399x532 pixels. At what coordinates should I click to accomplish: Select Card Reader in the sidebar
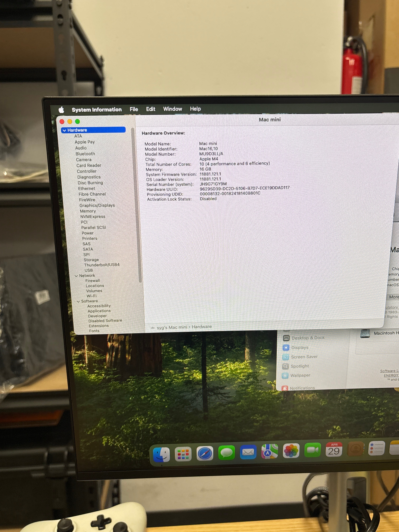89,165
